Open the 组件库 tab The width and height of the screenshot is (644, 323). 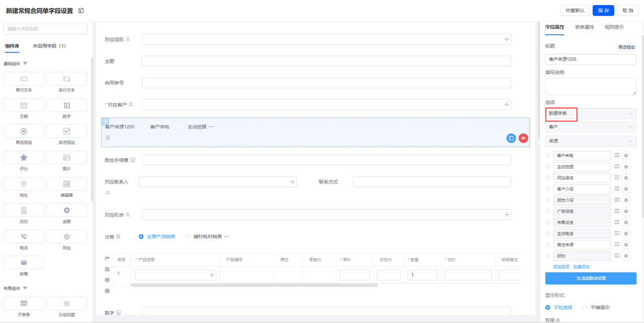13,46
